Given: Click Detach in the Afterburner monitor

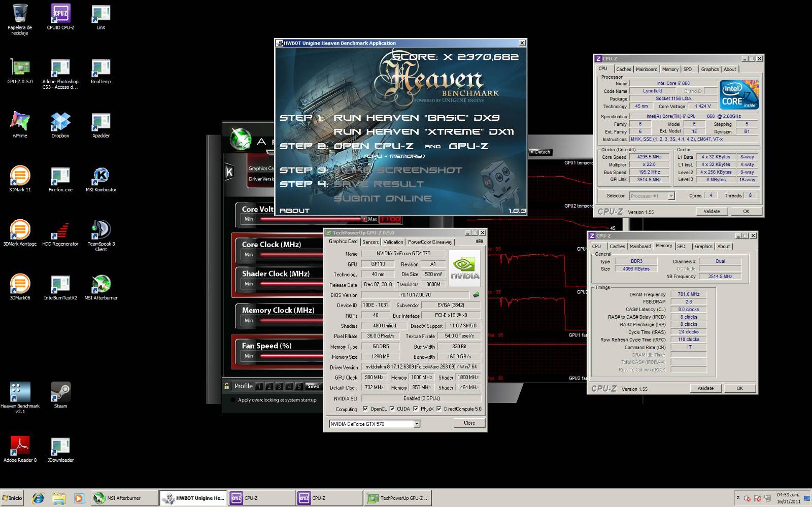Looking at the screenshot, I should 540,152.
